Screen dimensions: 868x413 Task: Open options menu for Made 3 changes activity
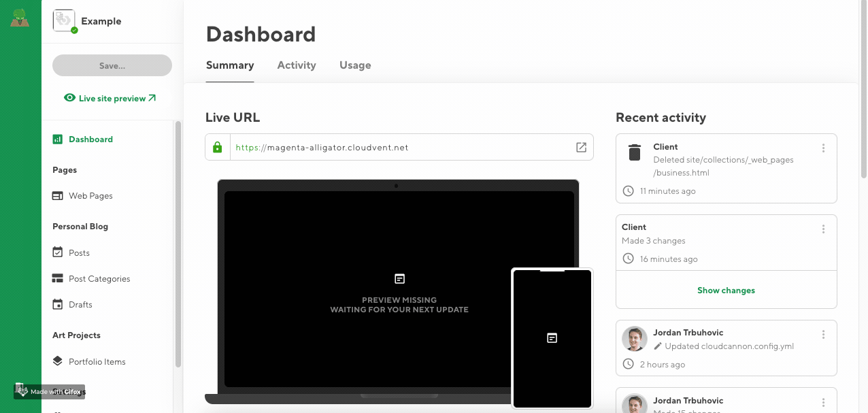pos(823,229)
